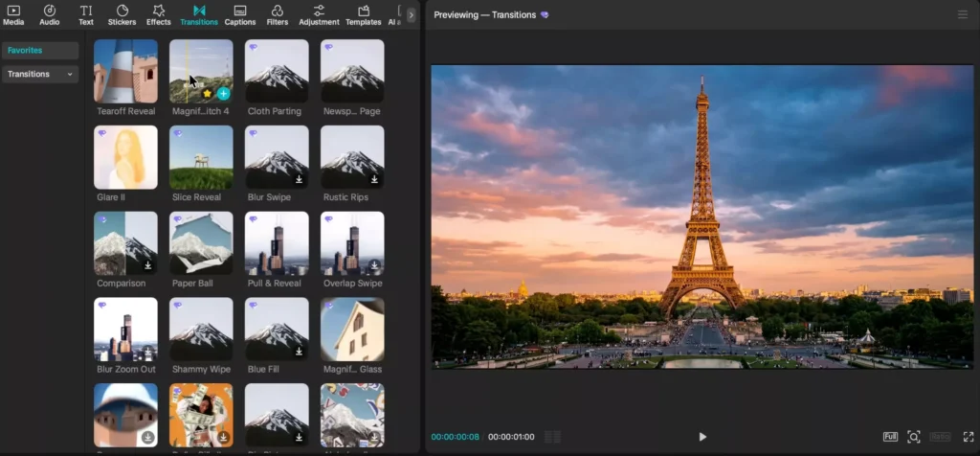
Task: Download the Blur Swipe transition
Action: click(x=299, y=179)
